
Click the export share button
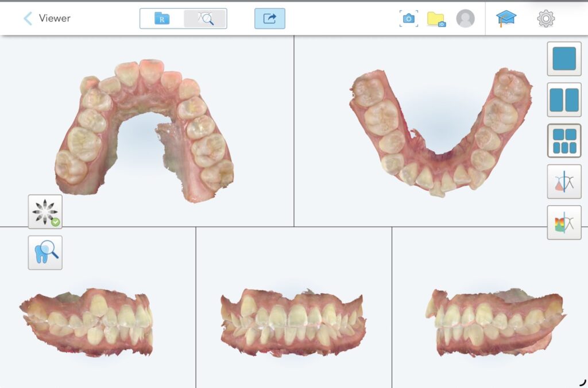coord(270,18)
